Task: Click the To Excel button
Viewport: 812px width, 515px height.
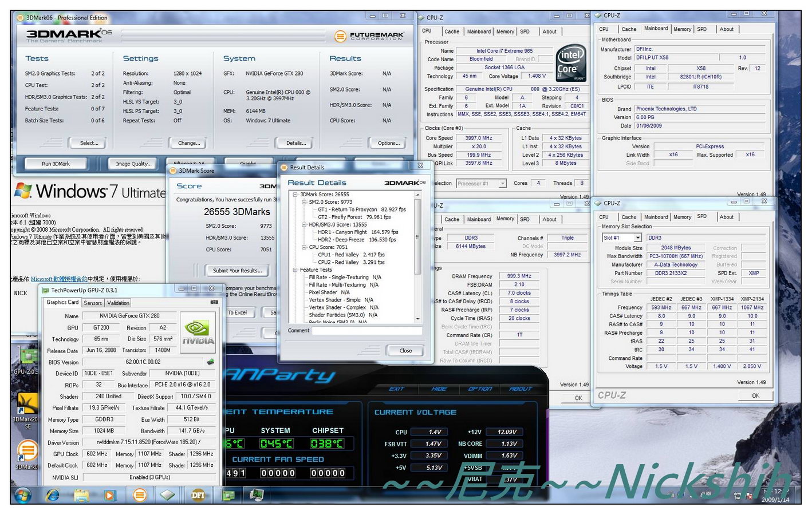Action: pyautogui.click(x=237, y=312)
